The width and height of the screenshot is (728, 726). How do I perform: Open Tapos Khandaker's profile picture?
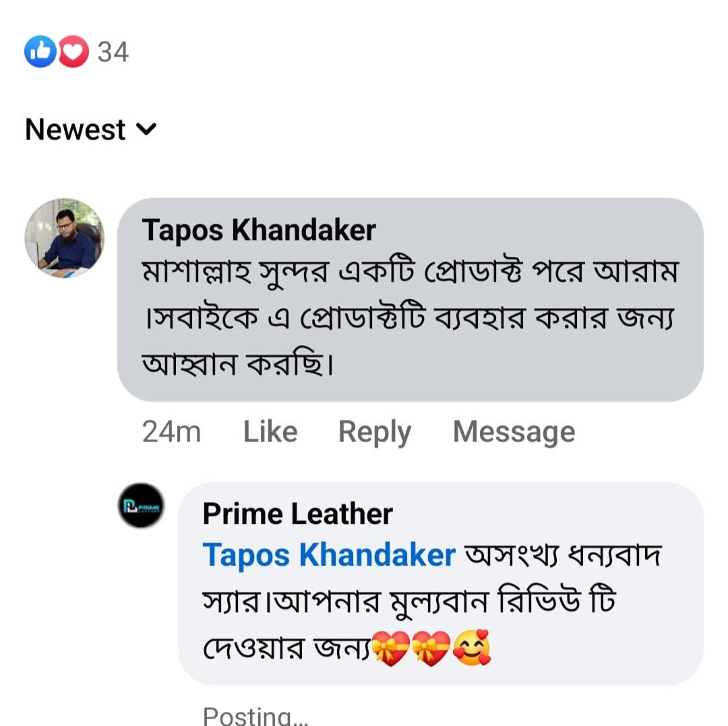tap(65, 238)
